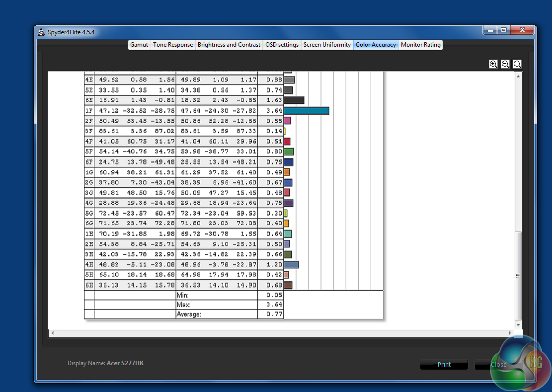Click delta value 3.64 in row 1F
This screenshot has height=392, width=552.
[x=274, y=111]
